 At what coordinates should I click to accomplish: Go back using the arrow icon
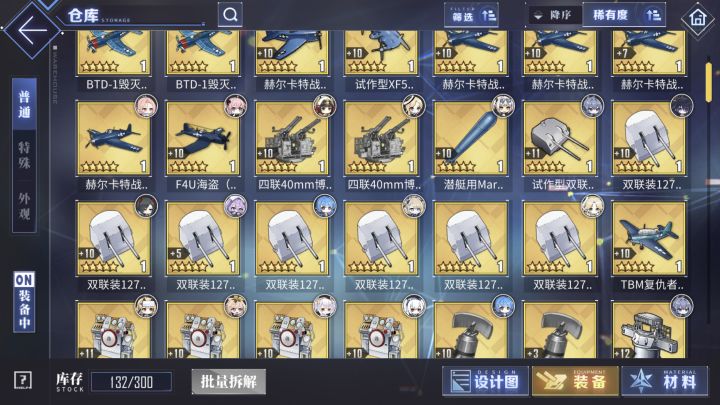pyautogui.click(x=32, y=30)
